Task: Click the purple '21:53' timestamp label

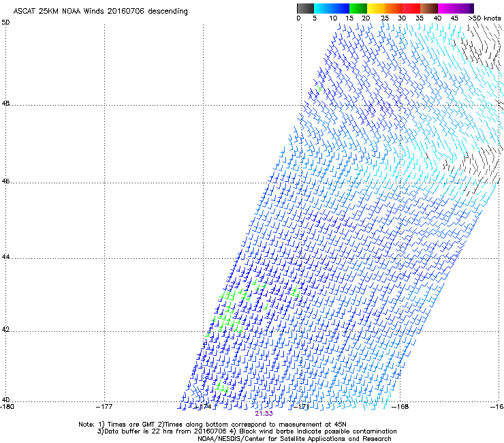Action: pos(264,414)
